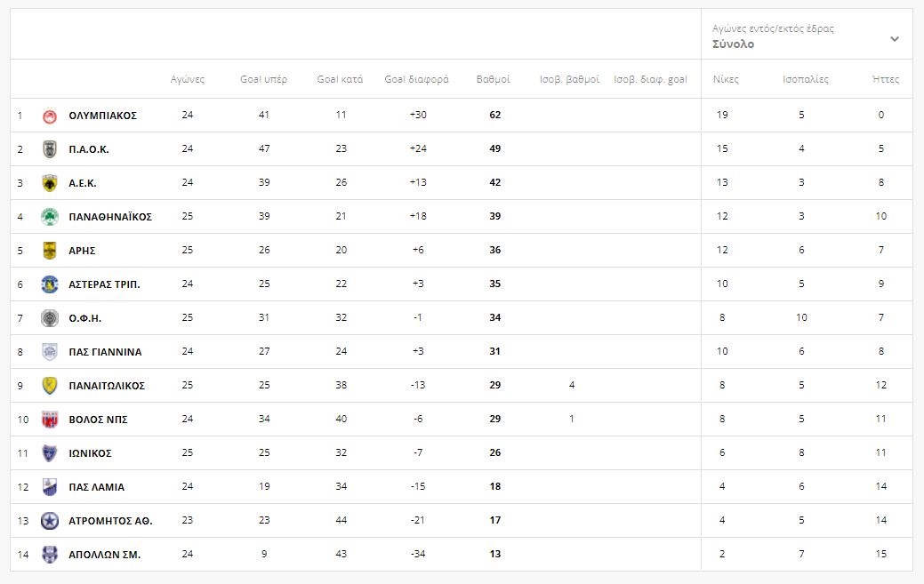Screen dimensions: 924x584
Task: Click the ΑΣΤΕΡΑΣ ΤΡΙΠ. crest icon
Action: tap(50, 284)
